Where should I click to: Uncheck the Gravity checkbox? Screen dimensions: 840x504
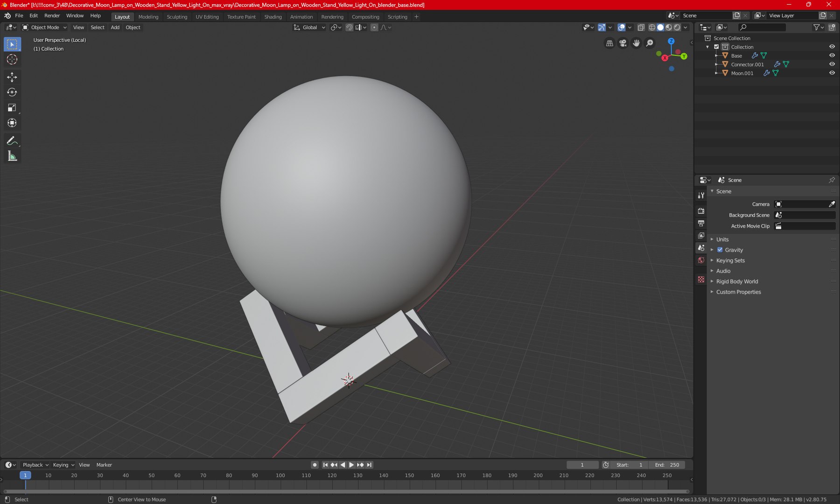(720, 250)
